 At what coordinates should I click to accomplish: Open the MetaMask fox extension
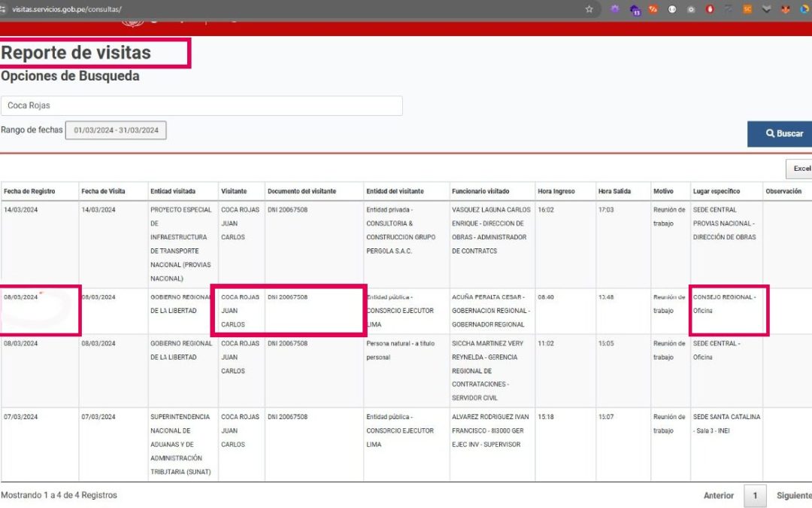[x=785, y=9]
